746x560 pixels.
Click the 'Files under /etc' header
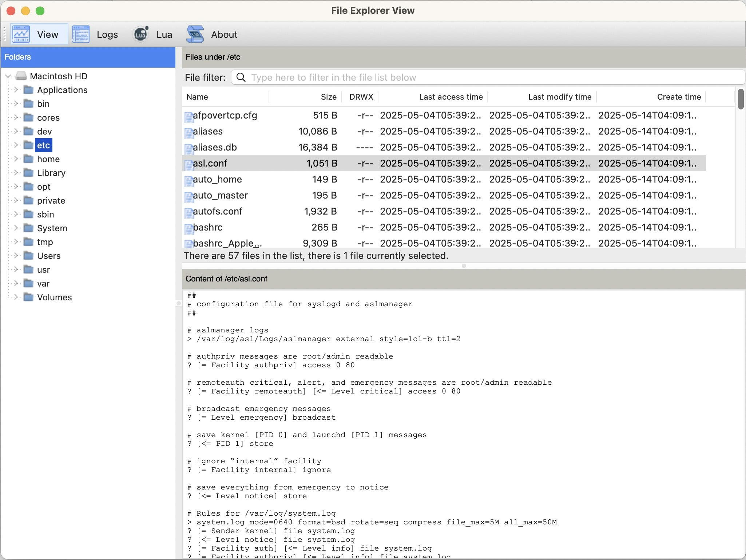[464, 57]
